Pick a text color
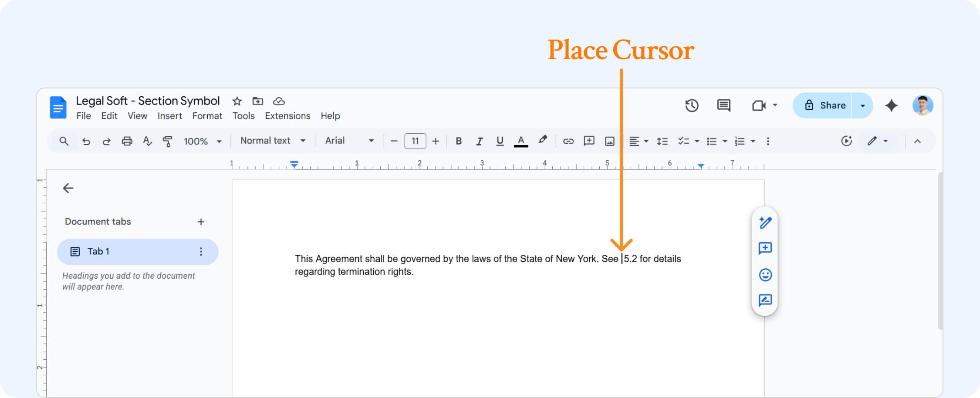980x398 pixels. [x=521, y=141]
